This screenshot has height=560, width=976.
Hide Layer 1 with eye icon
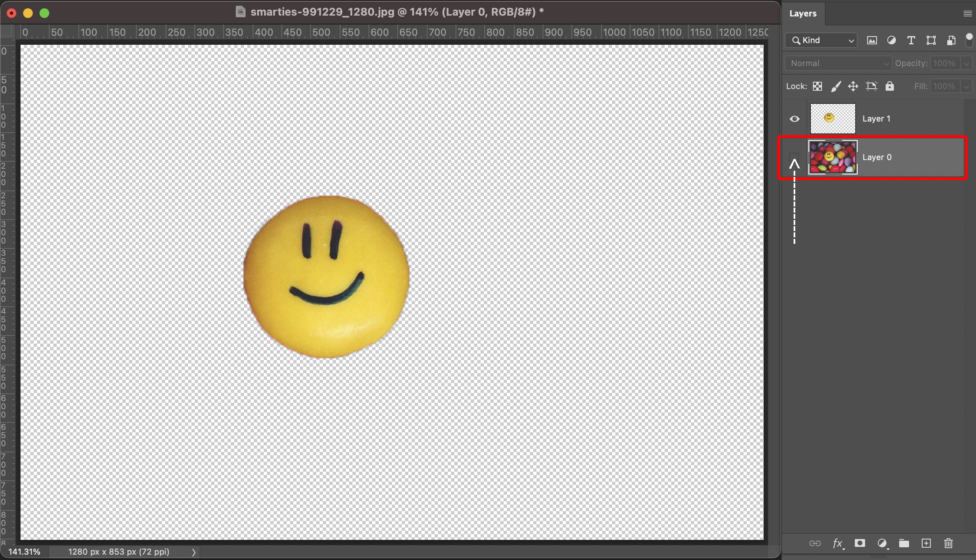point(794,119)
